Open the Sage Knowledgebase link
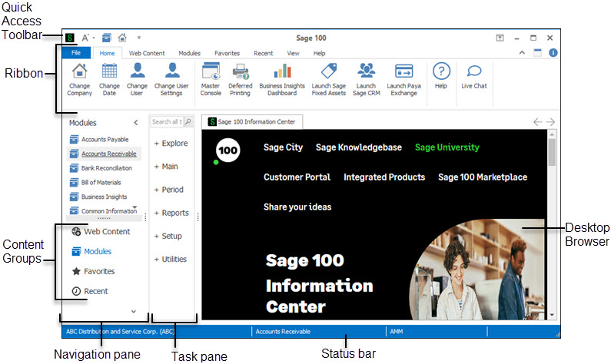 tap(358, 147)
